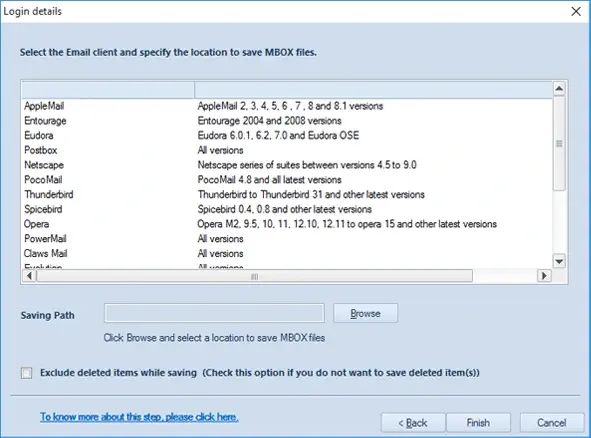Click the Browse button
This screenshot has width=591, height=438.
[x=365, y=313]
